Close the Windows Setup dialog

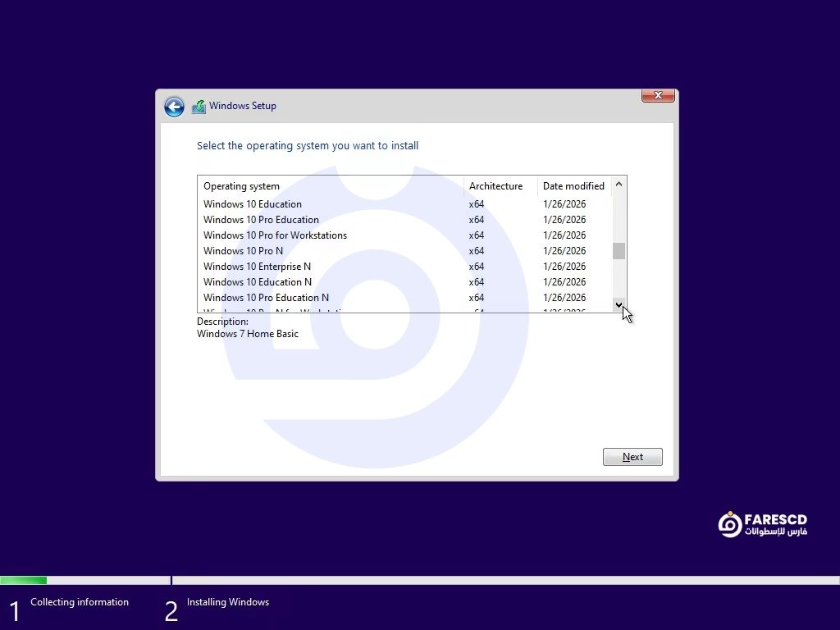coord(658,96)
